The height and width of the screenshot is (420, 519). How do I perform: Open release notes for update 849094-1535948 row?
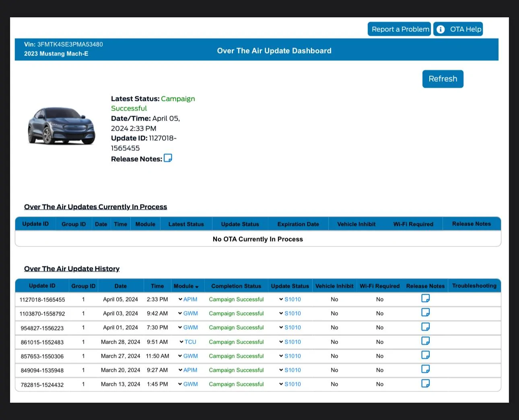(425, 369)
